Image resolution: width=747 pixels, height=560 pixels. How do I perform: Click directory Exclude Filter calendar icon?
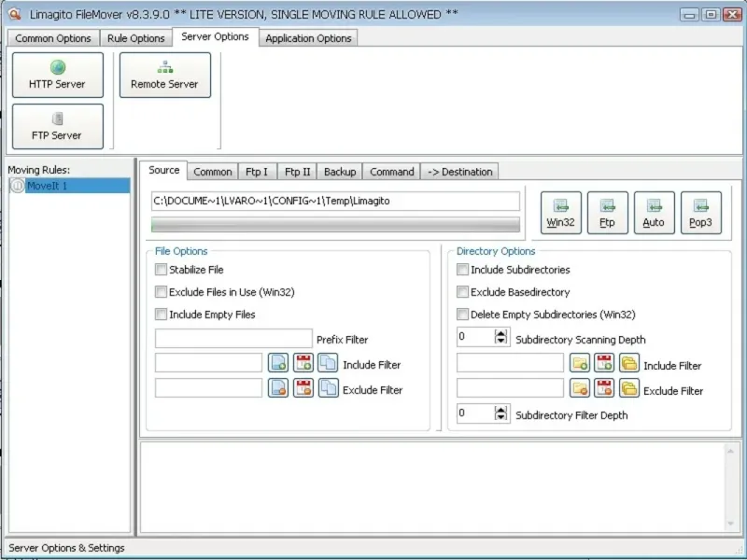click(604, 388)
